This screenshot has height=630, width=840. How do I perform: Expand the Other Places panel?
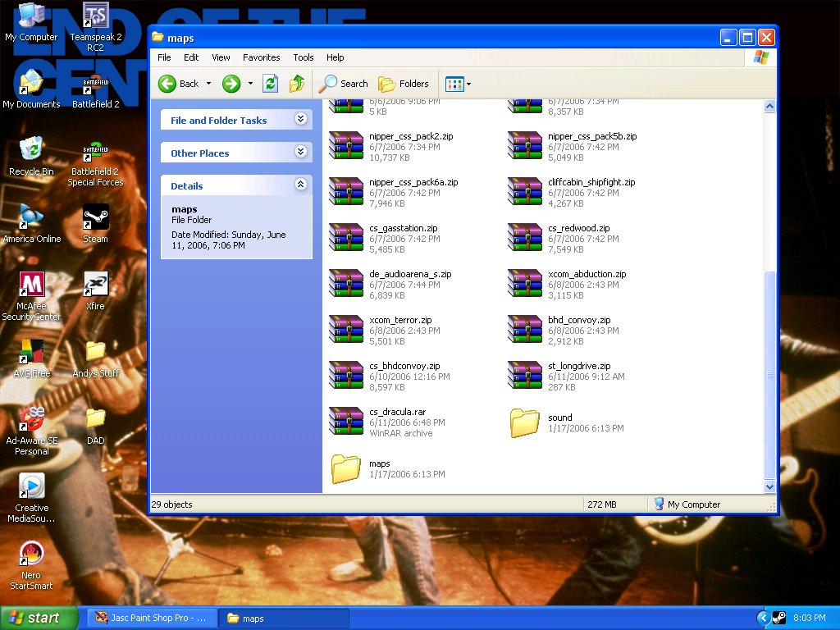click(300, 153)
